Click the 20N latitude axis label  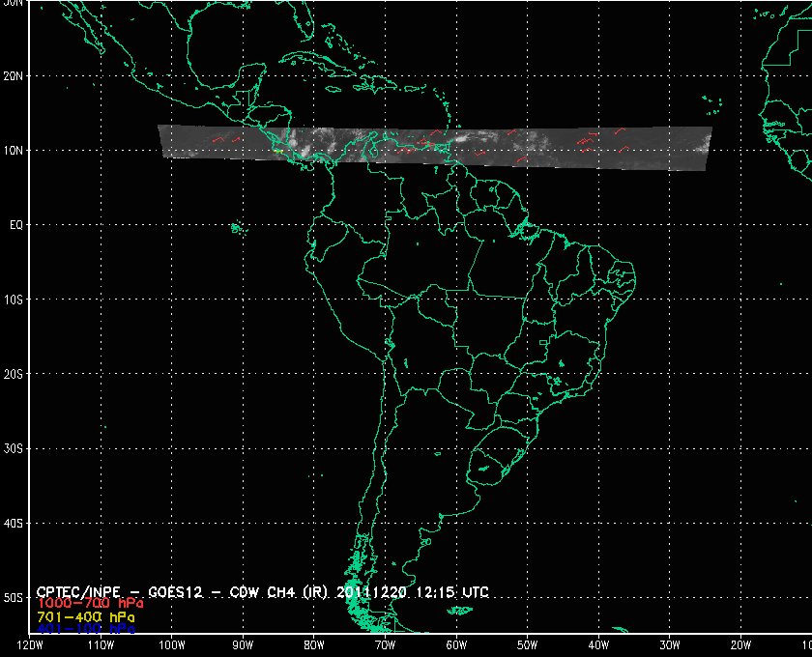(13, 76)
